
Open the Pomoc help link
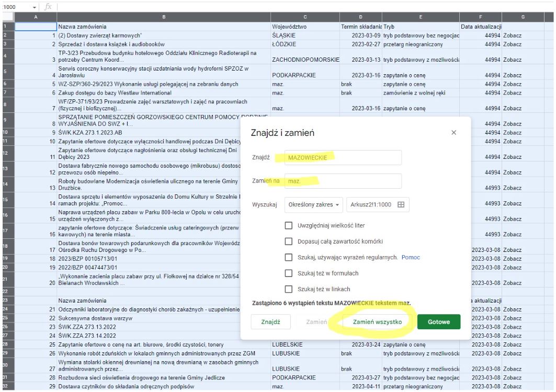tap(411, 258)
